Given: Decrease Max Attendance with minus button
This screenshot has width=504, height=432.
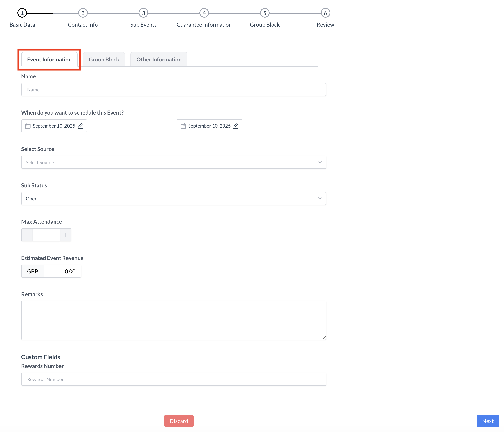Looking at the screenshot, I should point(27,235).
